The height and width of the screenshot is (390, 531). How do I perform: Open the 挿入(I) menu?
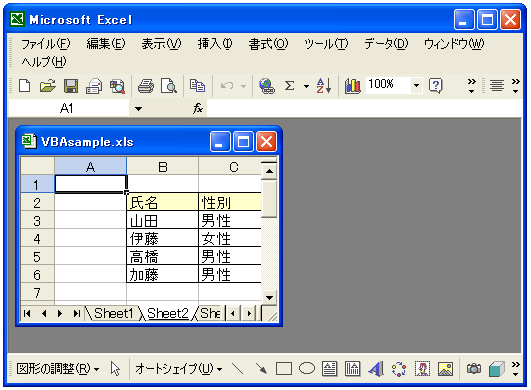point(215,44)
